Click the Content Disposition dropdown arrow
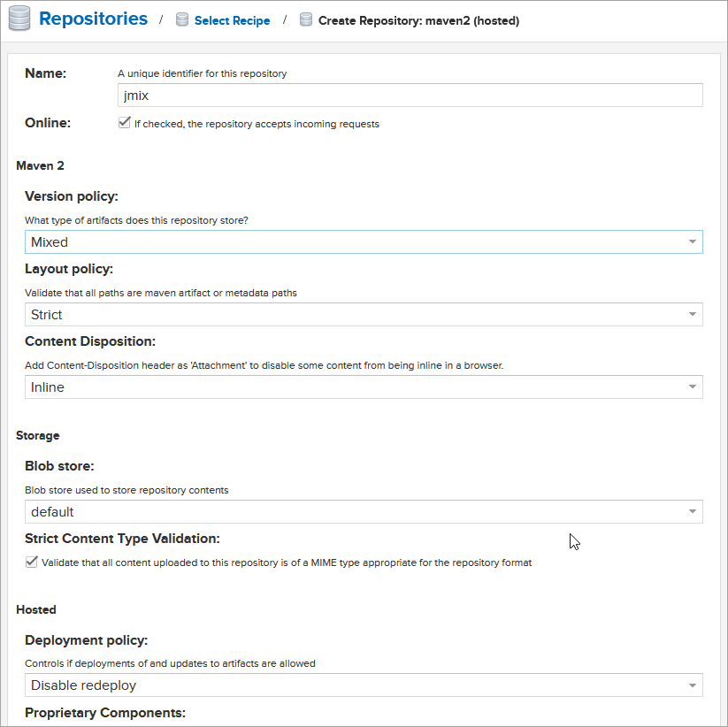The height and width of the screenshot is (727, 728). pyautogui.click(x=691, y=386)
